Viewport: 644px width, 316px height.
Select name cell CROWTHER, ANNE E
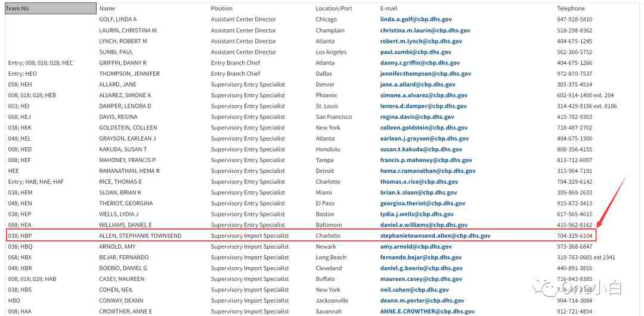point(126,311)
